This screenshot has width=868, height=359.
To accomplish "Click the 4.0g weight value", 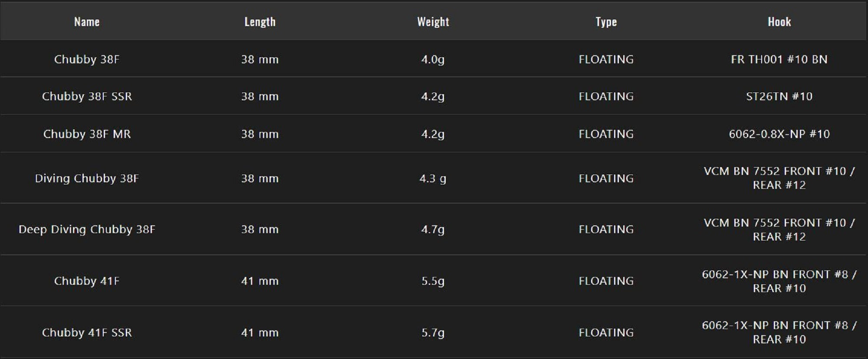I will [x=433, y=59].
